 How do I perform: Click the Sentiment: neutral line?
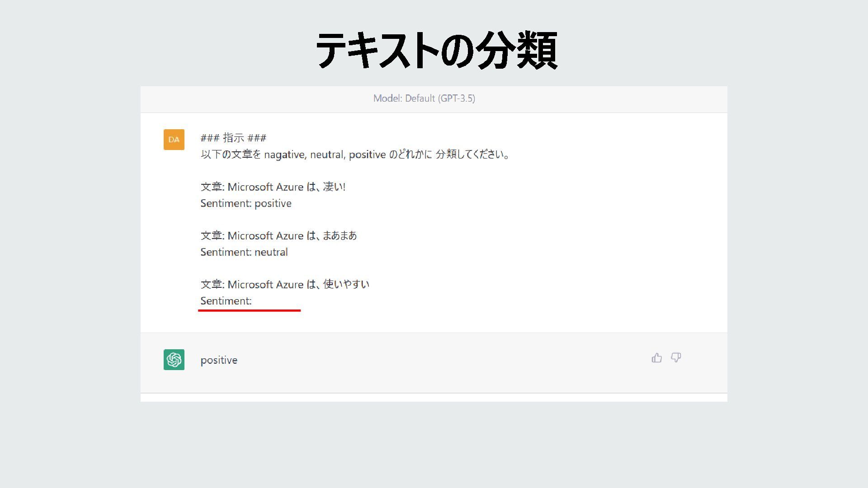[x=244, y=252]
